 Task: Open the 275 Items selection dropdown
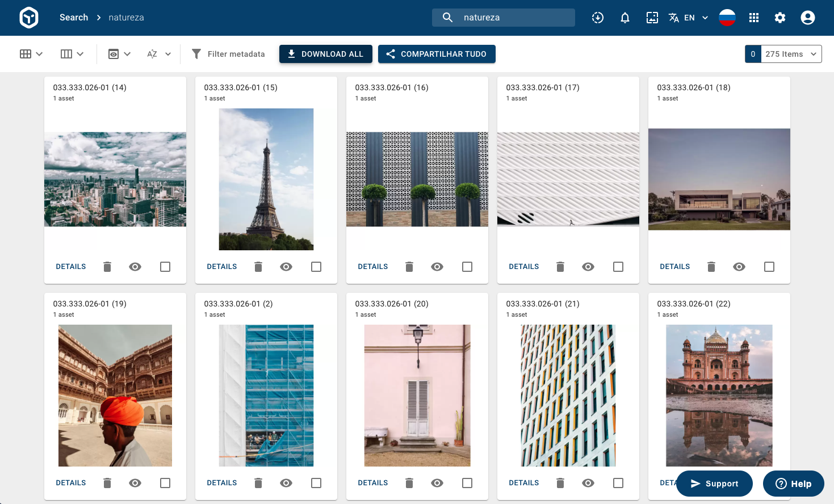(791, 54)
